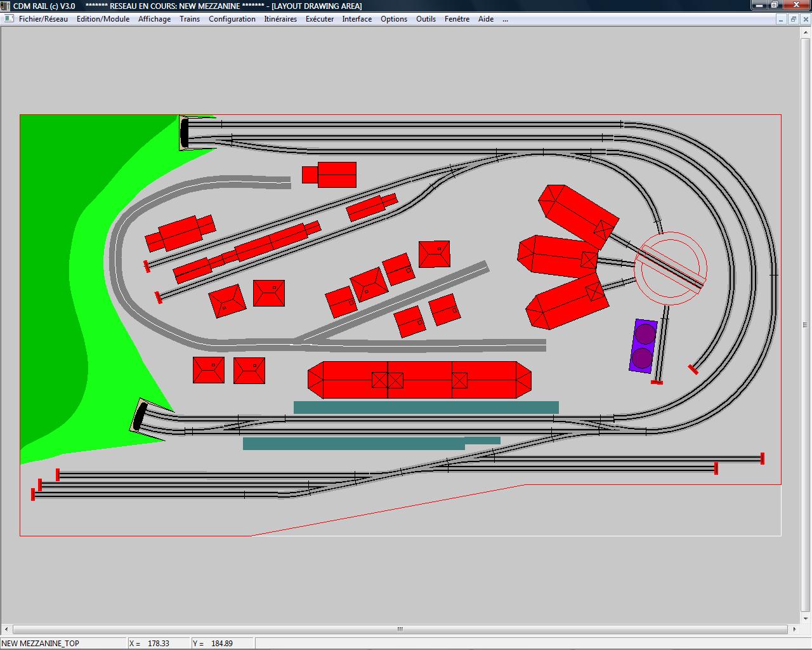This screenshot has width=812, height=650.
Task: Open the Options menu
Action: pyautogui.click(x=394, y=19)
